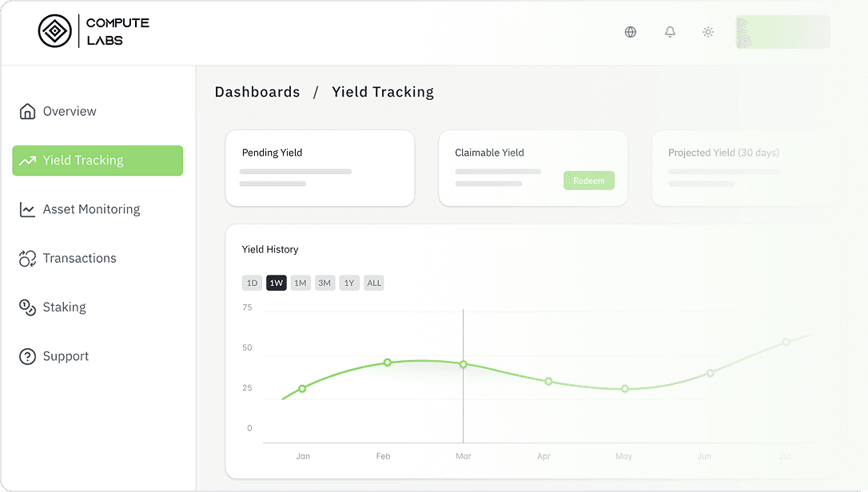Click the 25 y-axis value
The width and height of the screenshot is (868, 492).
tap(247, 388)
